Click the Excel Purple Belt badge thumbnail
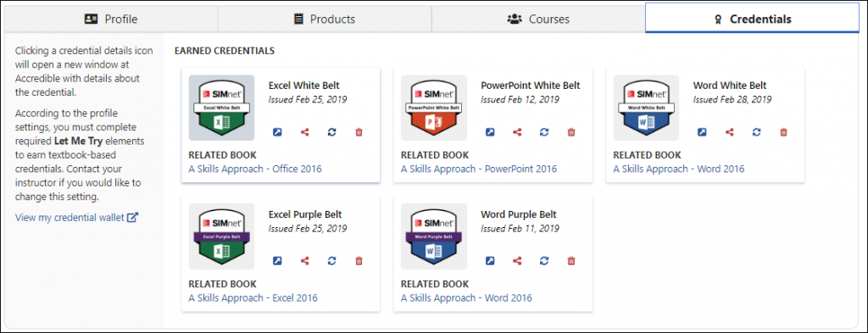 pos(221,236)
